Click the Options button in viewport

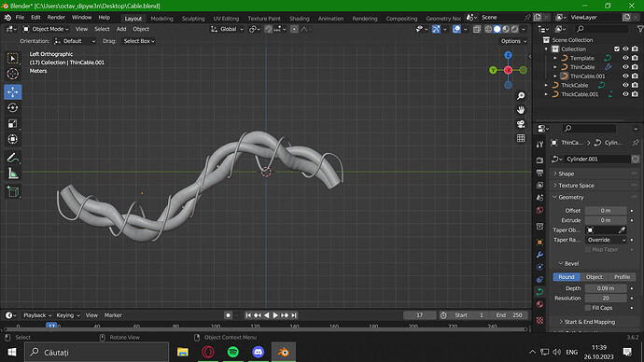coord(513,41)
